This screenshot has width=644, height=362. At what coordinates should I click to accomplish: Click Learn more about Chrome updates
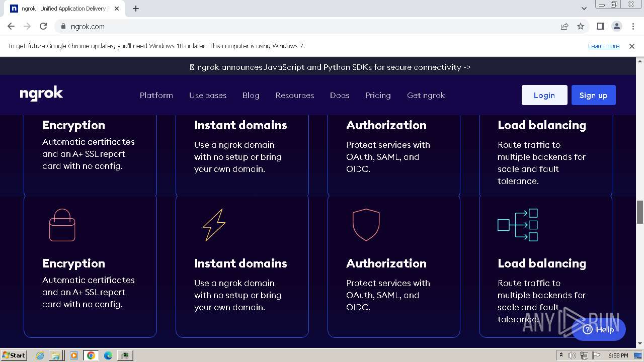[x=604, y=46]
